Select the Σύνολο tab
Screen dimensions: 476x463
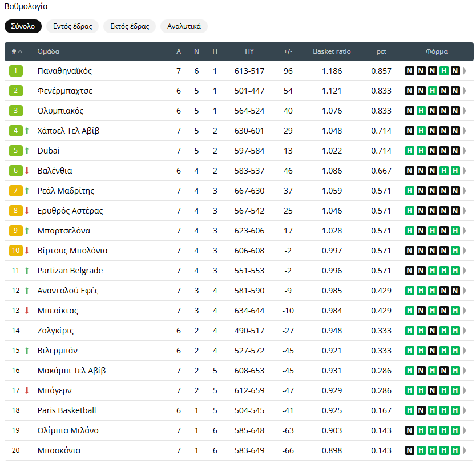[23, 26]
